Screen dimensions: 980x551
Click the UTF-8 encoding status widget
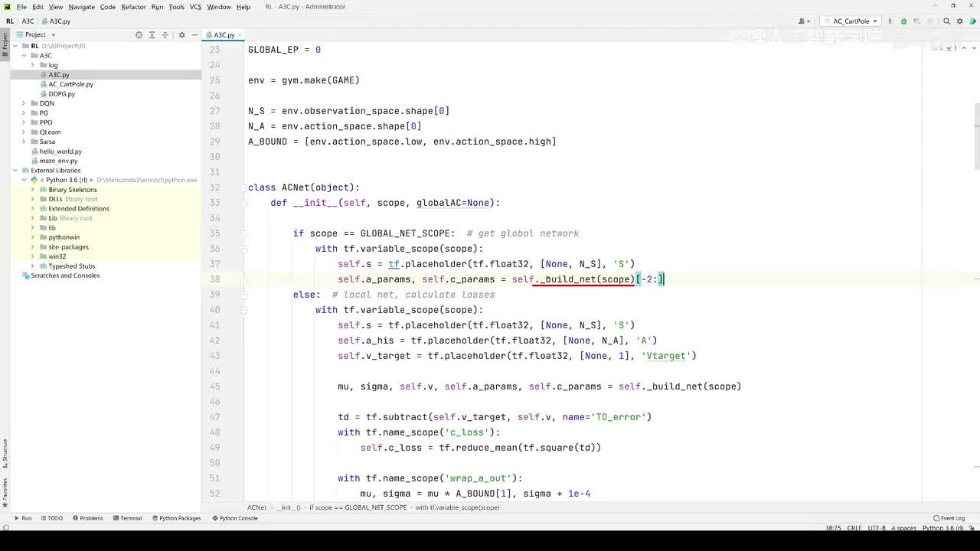click(878, 528)
